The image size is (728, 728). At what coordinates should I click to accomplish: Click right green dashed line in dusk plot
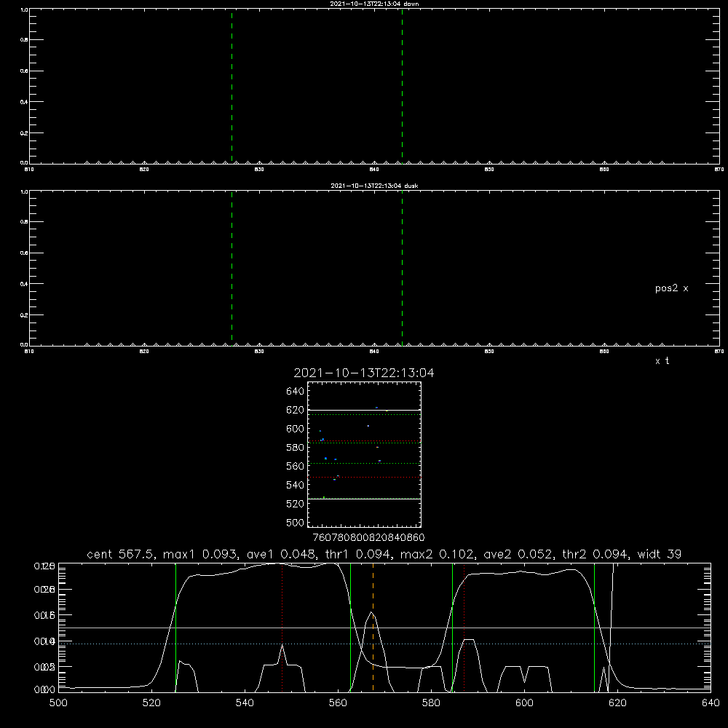click(x=402, y=269)
